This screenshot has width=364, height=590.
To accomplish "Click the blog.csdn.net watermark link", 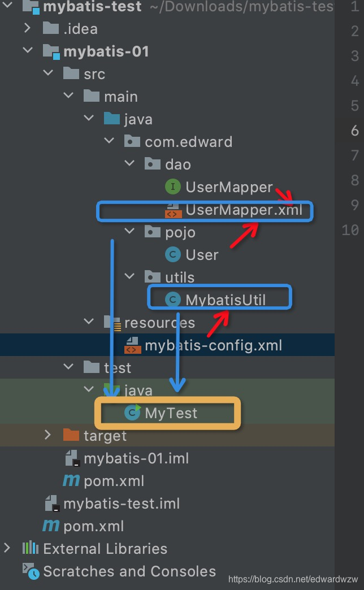I will pos(293,579).
